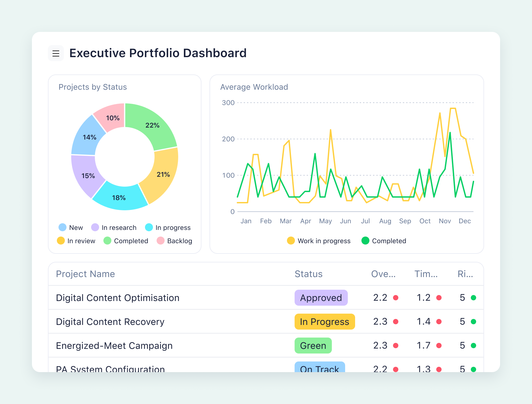Click the red dot beside 2.2 for Digital Content Optimisation

(x=396, y=298)
